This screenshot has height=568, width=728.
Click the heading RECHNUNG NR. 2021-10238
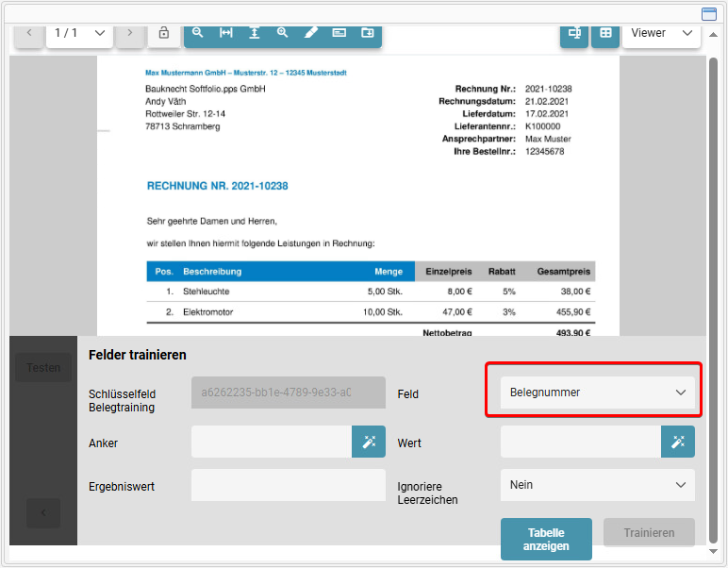click(217, 186)
